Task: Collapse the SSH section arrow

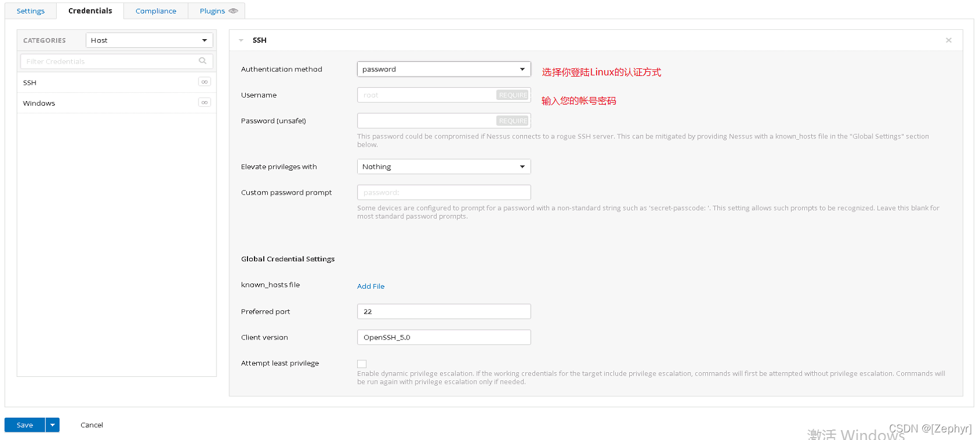Action: pos(241,40)
